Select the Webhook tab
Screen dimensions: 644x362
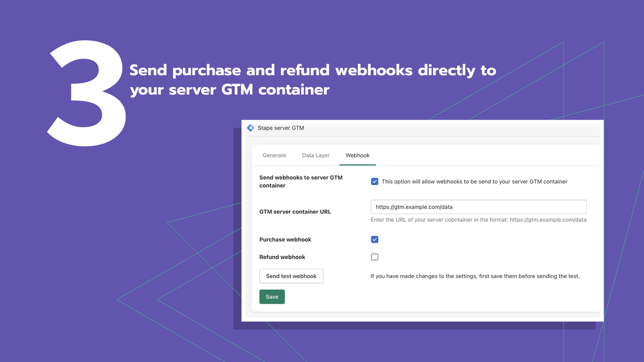coord(358,155)
